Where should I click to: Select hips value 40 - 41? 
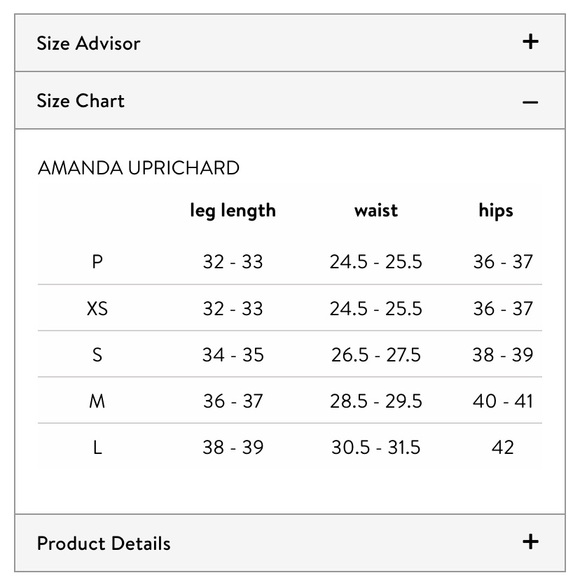click(503, 401)
